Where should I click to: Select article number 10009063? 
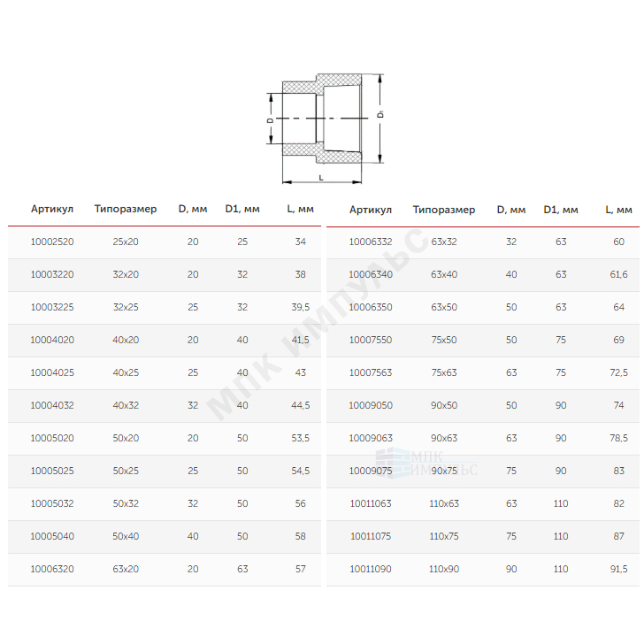click(371, 438)
